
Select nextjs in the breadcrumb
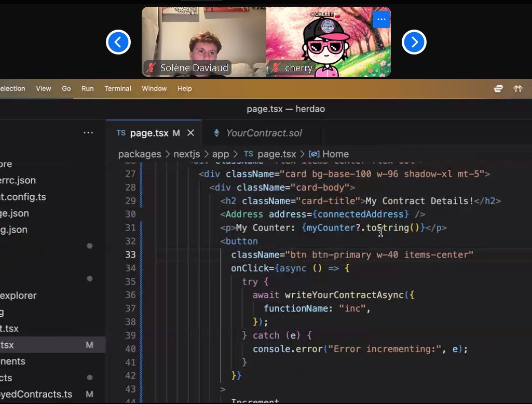tap(187, 154)
